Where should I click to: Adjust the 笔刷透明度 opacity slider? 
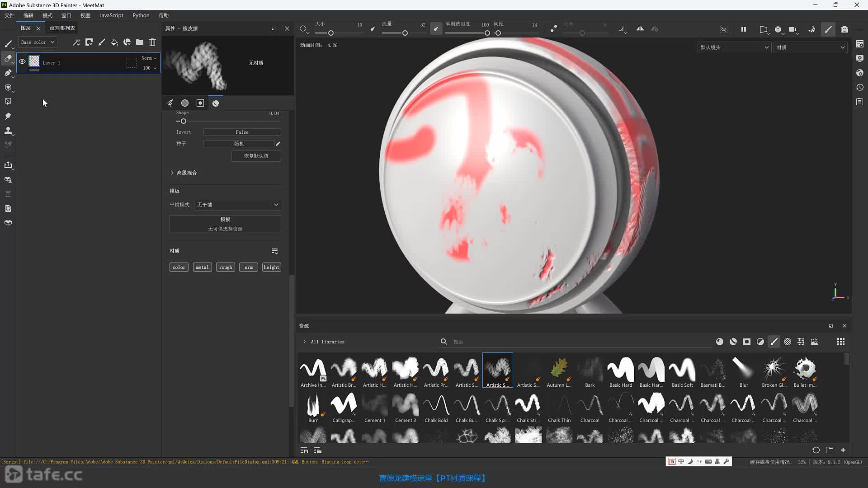pos(467,33)
